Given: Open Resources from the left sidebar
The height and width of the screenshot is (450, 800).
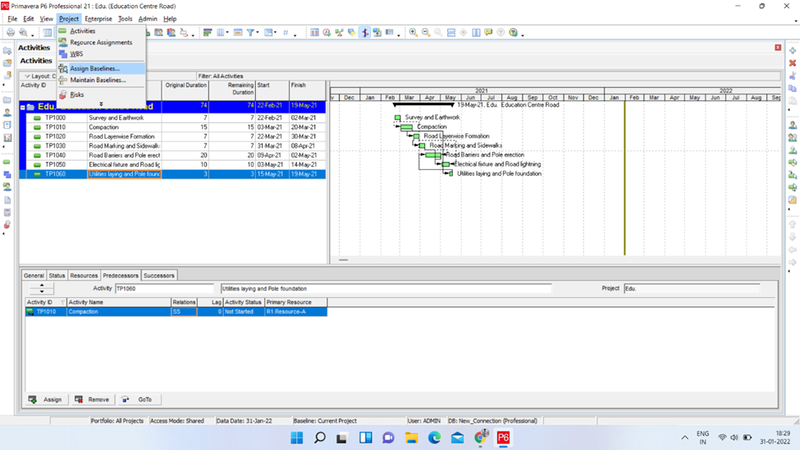Looking at the screenshot, I should (x=7, y=113).
